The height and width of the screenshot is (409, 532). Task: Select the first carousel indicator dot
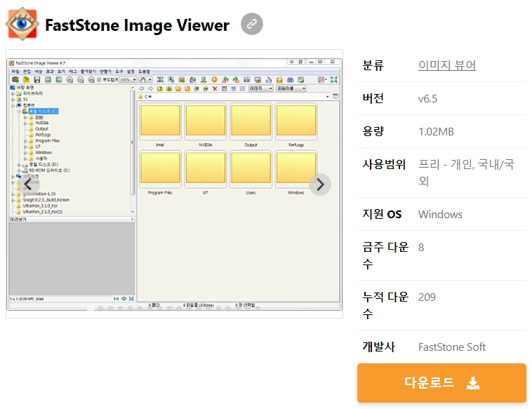click(x=91, y=308)
